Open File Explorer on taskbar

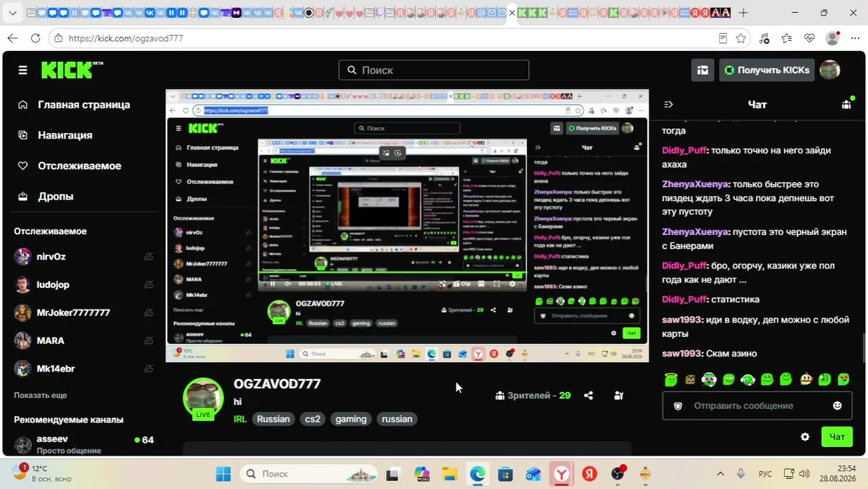tap(449, 473)
